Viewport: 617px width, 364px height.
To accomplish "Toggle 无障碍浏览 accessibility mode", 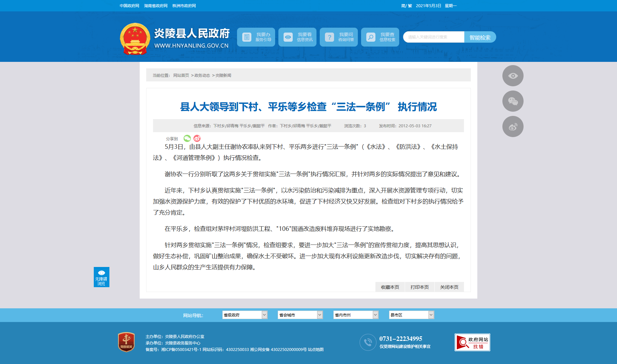I will 101,277.
